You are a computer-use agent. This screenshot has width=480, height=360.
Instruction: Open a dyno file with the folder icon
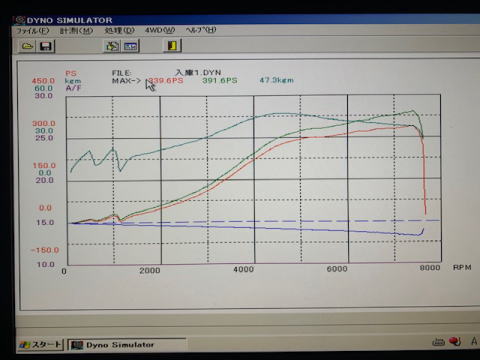pyautogui.click(x=28, y=46)
